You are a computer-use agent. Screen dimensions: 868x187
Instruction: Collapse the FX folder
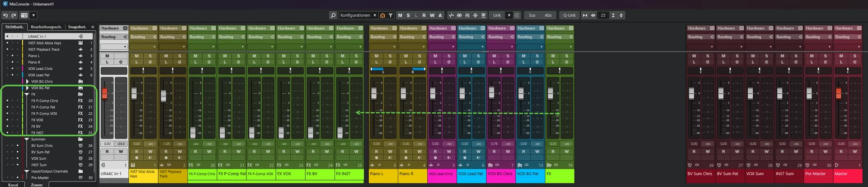(27, 94)
